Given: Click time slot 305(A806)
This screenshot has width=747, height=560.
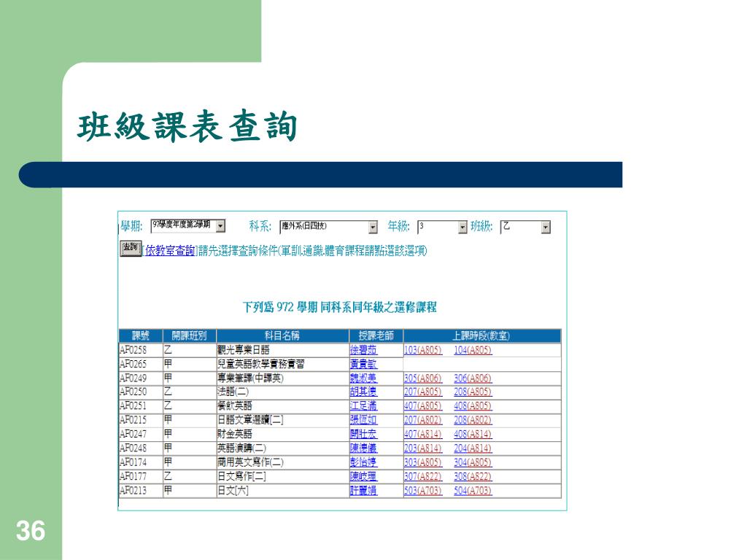Looking at the screenshot, I should coord(423,378).
